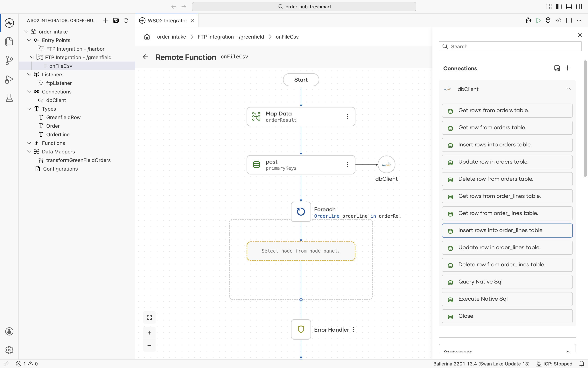Collapse dbClient connection actions list

click(x=568, y=89)
